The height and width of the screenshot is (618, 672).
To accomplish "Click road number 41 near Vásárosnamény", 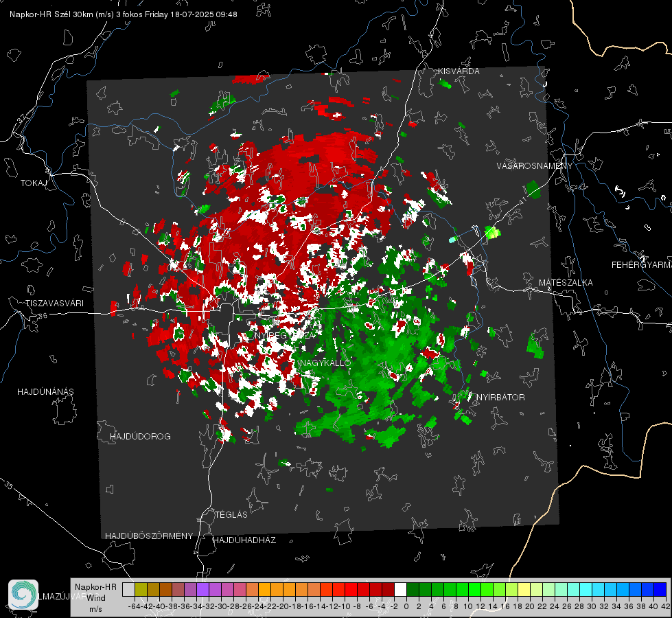I will 522,201.
